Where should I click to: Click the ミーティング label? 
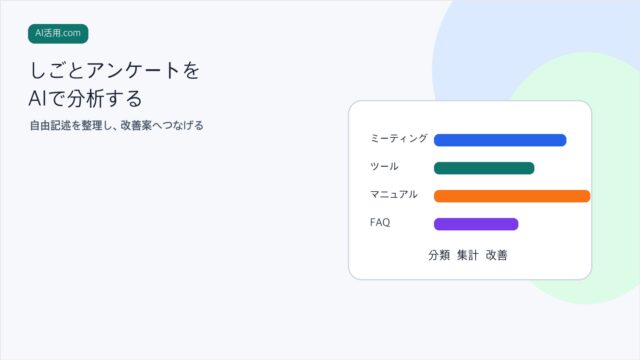point(398,138)
